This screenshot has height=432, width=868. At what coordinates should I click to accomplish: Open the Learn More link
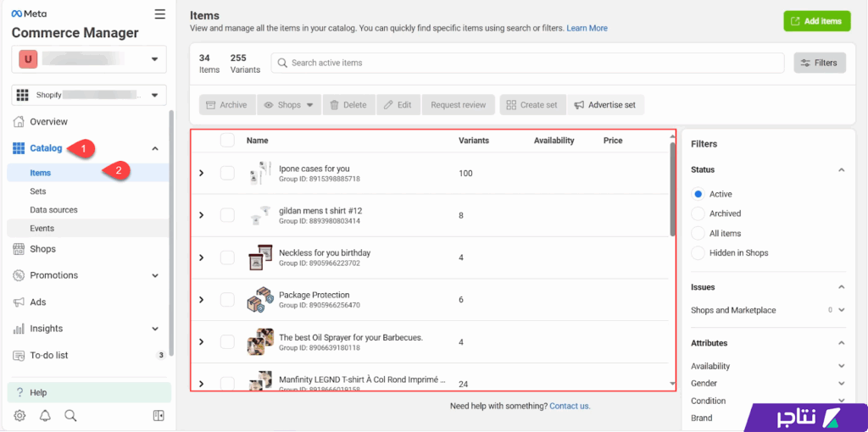pos(587,28)
